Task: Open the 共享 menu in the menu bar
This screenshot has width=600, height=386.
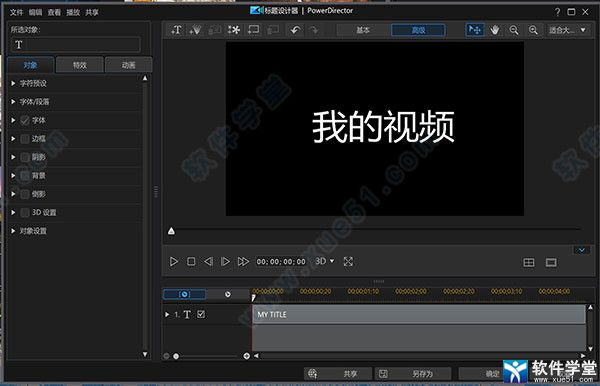Action: pyautogui.click(x=92, y=13)
